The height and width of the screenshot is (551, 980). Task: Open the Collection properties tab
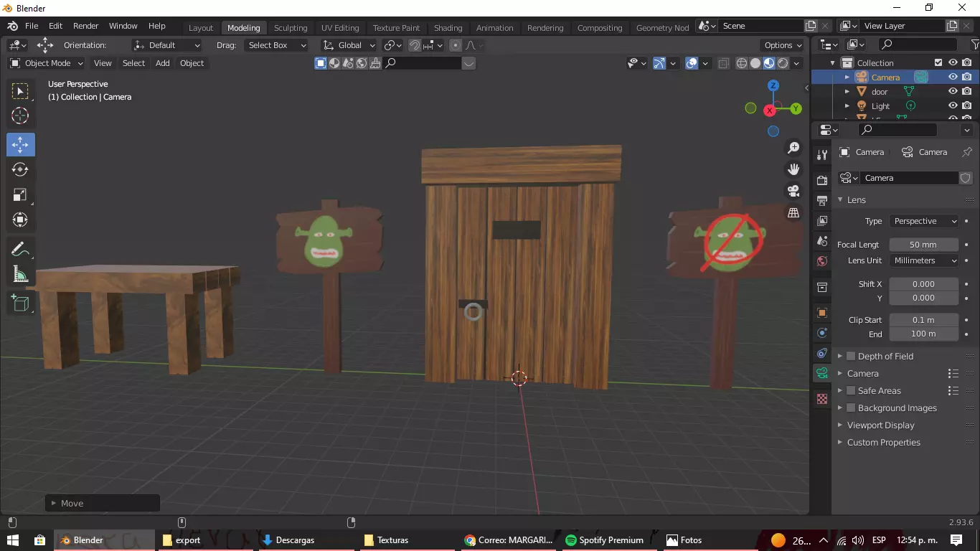(822, 287)
